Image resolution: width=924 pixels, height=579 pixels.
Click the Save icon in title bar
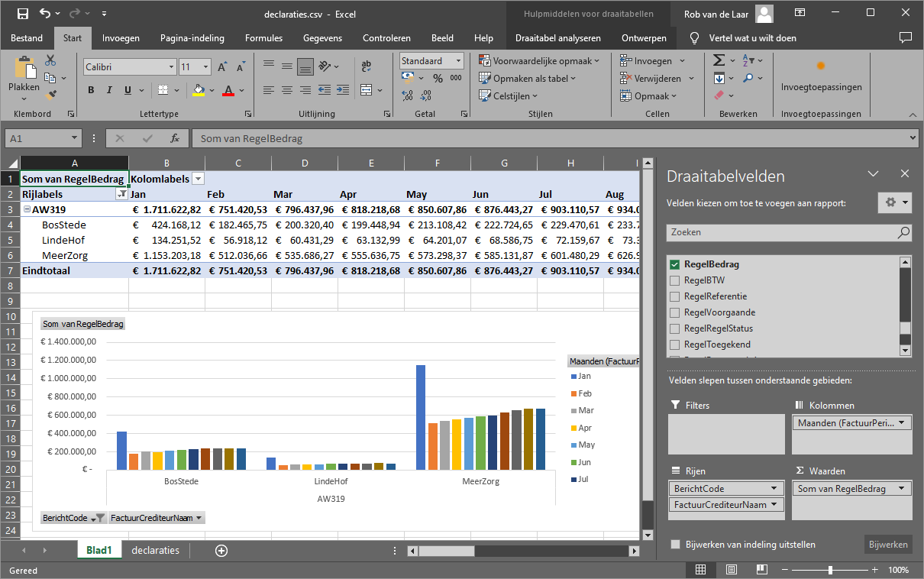tap(22, 13)
